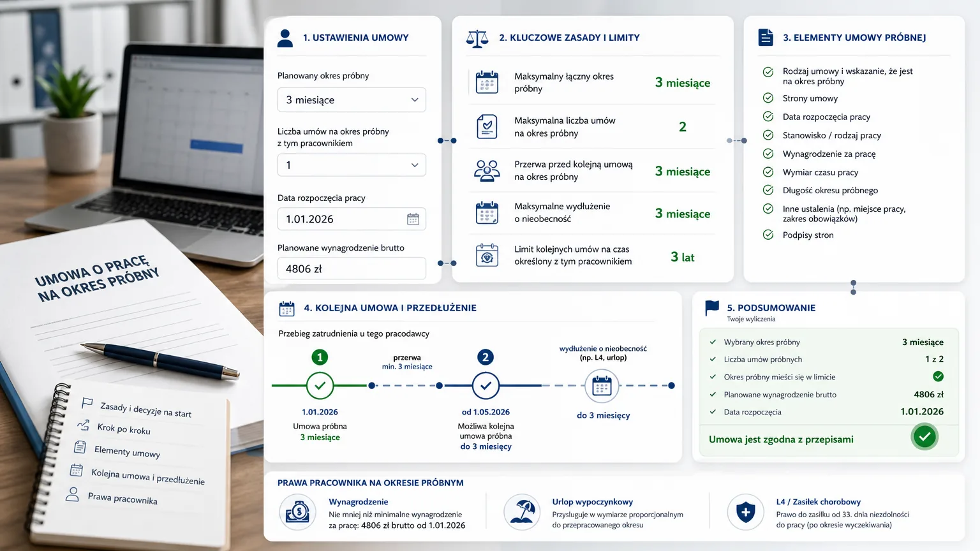Viewport: 980px width, 551px height.
Task: Select Prawa pracownika in notebook list
Action: 122,498
